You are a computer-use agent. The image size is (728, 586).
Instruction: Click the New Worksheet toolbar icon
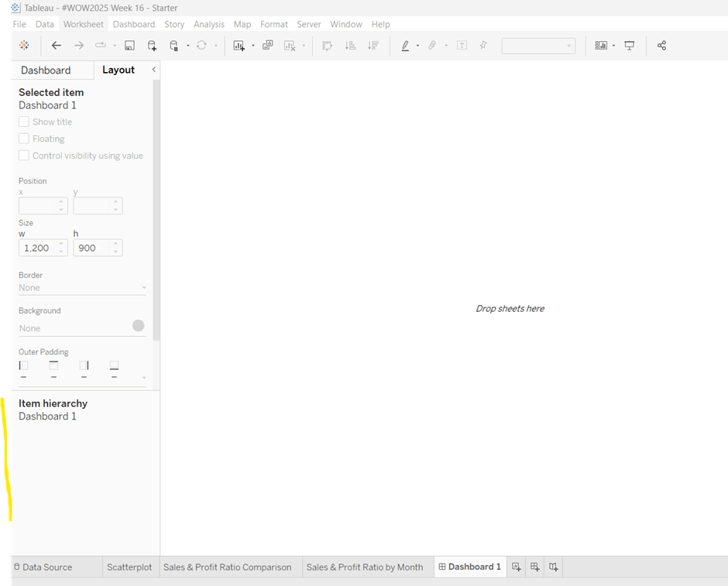point(239,46)
